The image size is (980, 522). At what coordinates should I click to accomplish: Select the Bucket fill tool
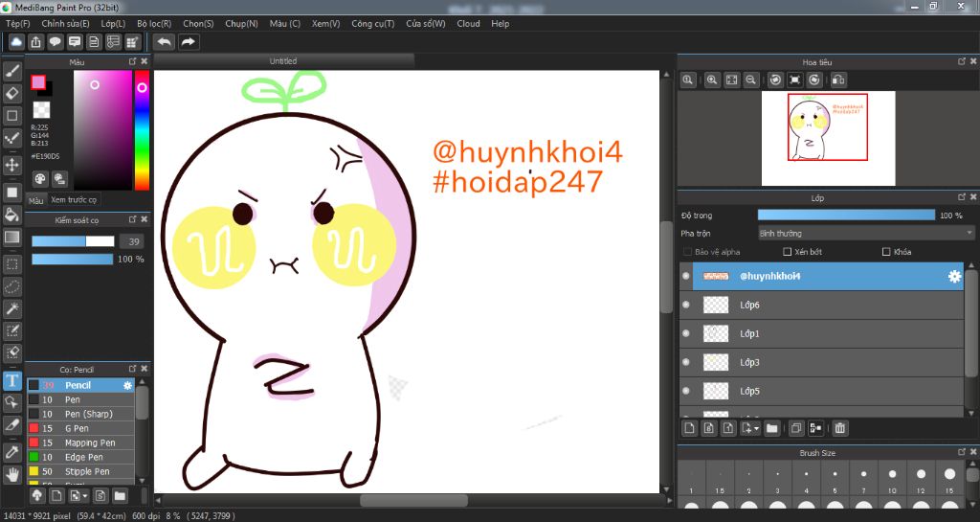(x=11, y=215)
